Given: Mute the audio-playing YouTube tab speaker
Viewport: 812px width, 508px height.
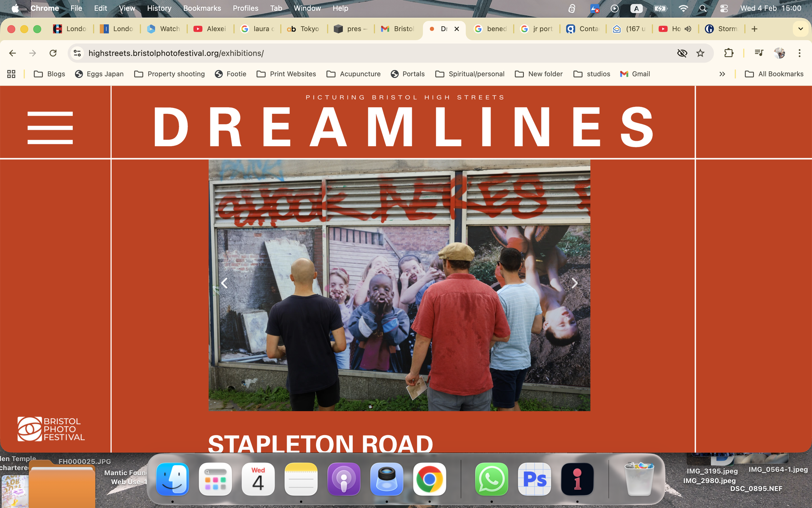Looking at the screenshot, I should pyautogui.click(x=688, y=29).
